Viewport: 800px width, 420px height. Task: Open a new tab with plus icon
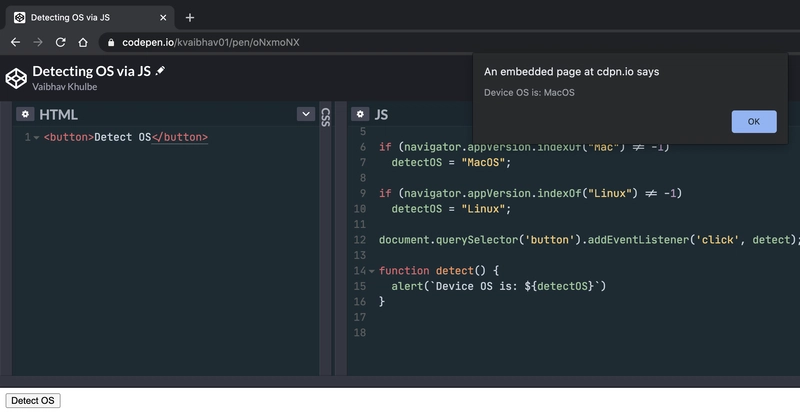[190, 18]
